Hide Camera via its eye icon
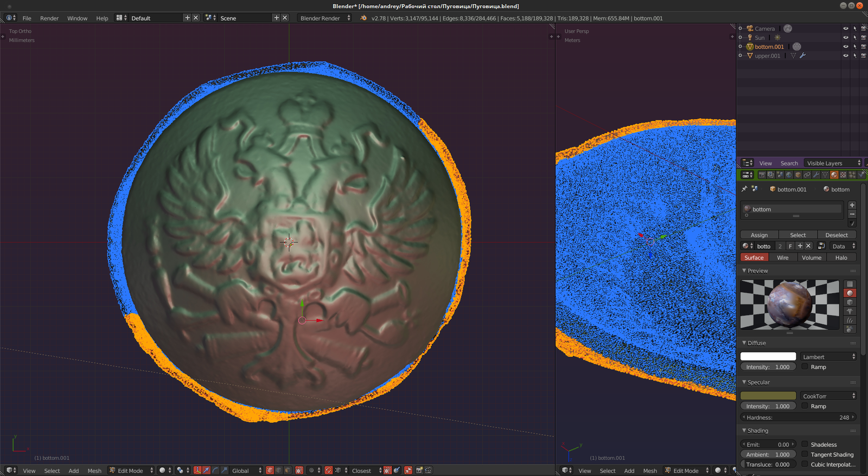The image size is (868, 476). coord(845,29)
